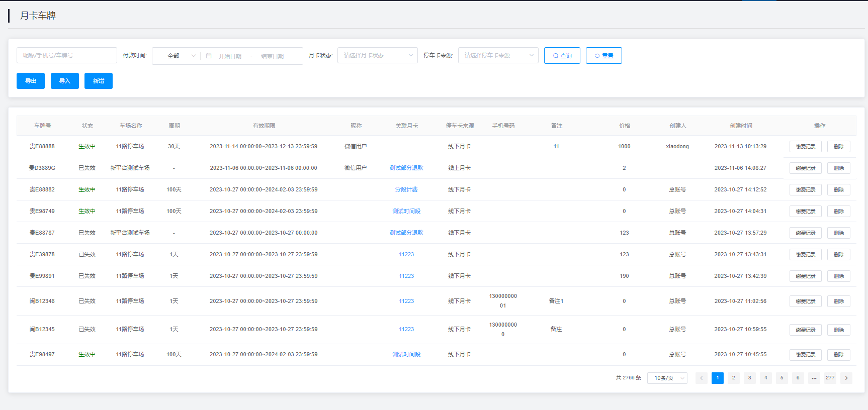Click the 导入 import button
The height and width of the screenshot is (410, 868).
pos(64,81)
